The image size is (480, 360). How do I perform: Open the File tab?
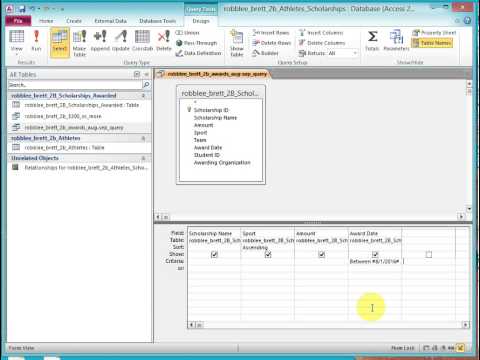[18, 21]
